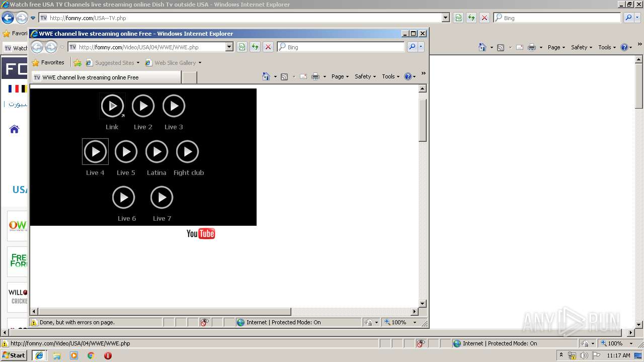Click horizontal scrollbar in WWE window
This screenshot has width=644, height=362.
pyautogui.click(x=165, y=312)
